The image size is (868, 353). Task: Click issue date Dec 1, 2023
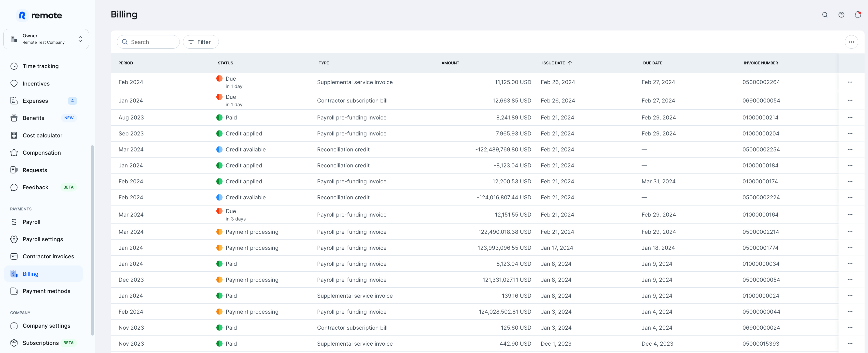click(x=556, y=344)
